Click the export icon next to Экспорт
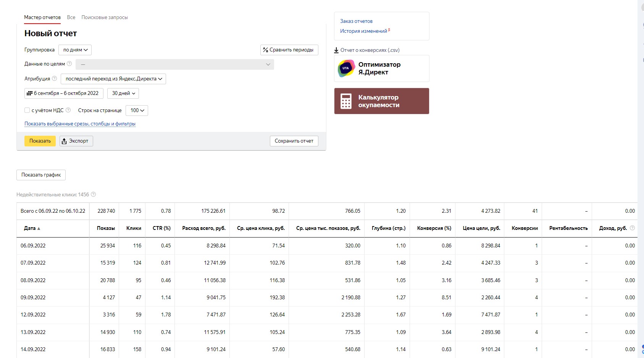644x358 pixels. [64, 141]
